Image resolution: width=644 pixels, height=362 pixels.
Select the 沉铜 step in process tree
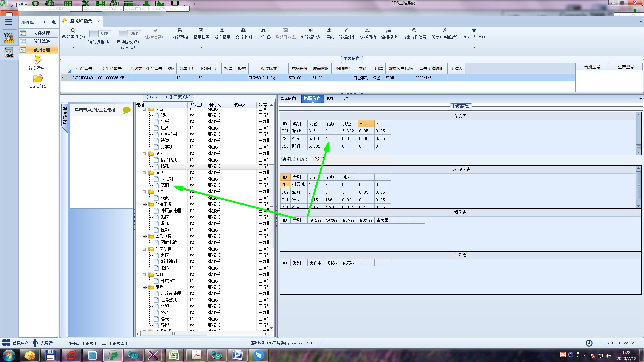coord(165,185)
